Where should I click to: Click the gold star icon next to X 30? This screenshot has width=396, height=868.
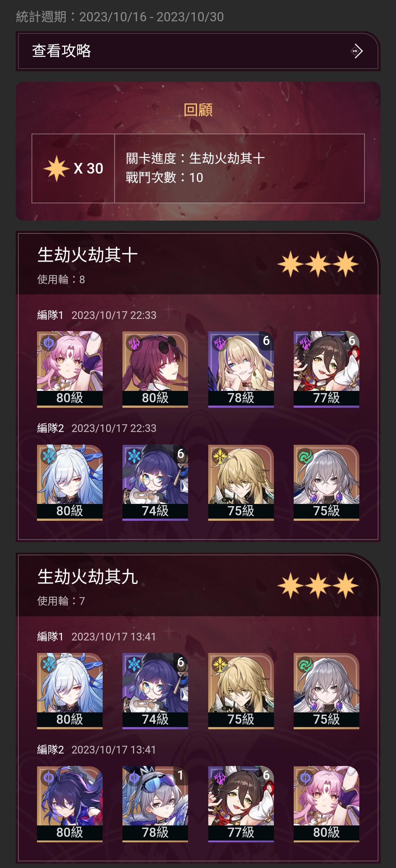click(x=56, y=168)
